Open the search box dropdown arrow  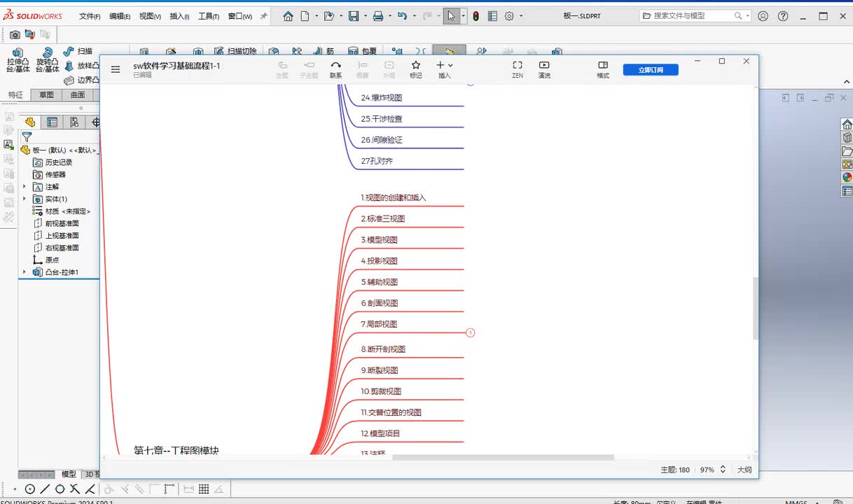(747, 16)
